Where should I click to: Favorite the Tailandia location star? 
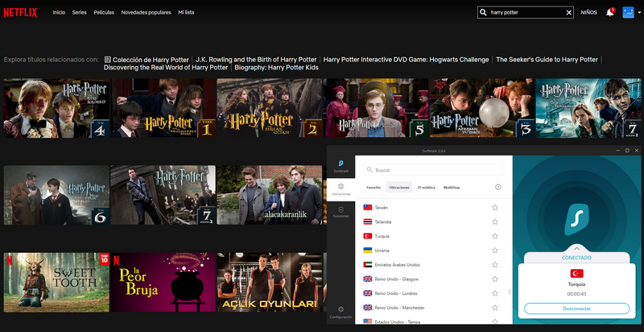[495, 222]
